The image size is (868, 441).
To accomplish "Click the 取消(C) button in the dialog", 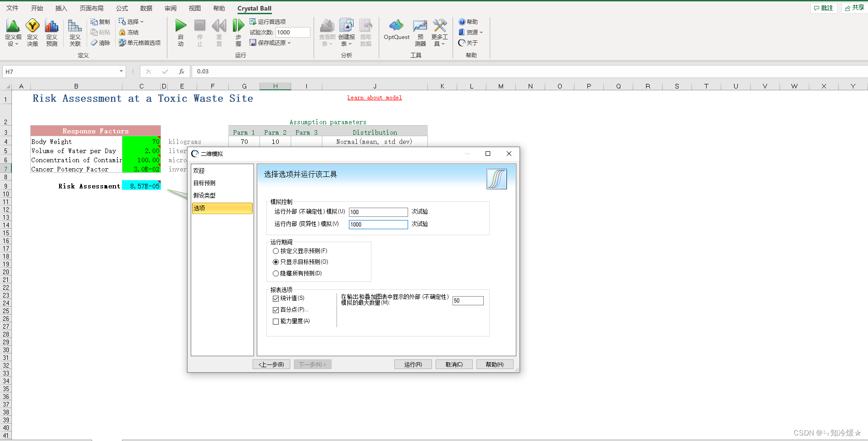I will click(x=454, y=364).
